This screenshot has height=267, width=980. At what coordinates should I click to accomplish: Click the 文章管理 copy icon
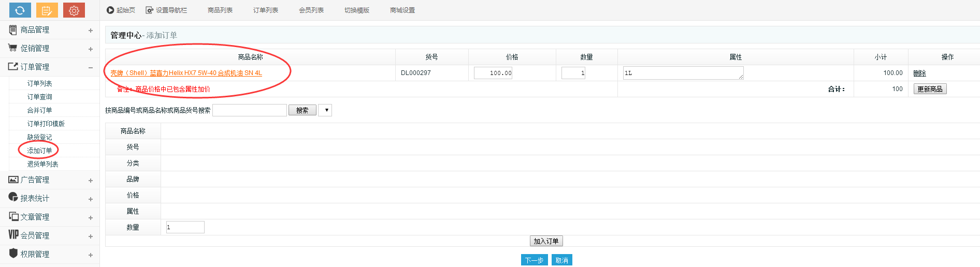coord(13,216)
